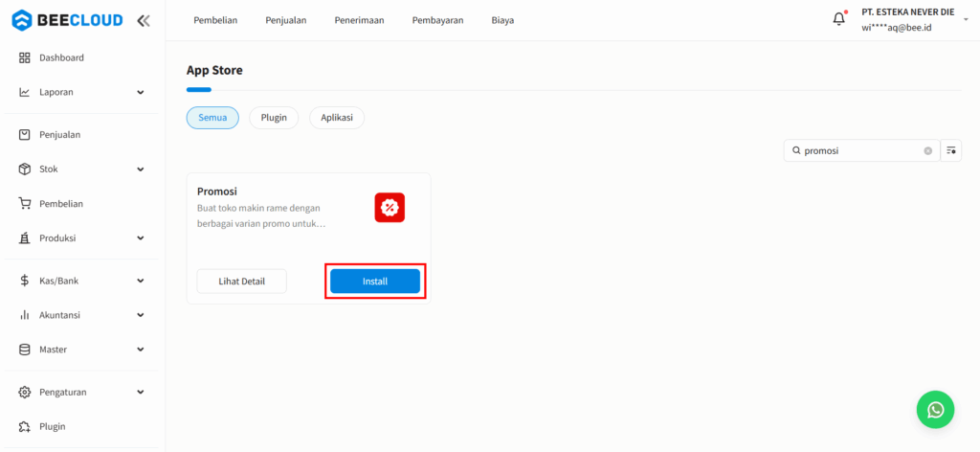The width and height of the screenshot is (980, 452).
Task: Open the filter options icon
Action: pos(950,150)
